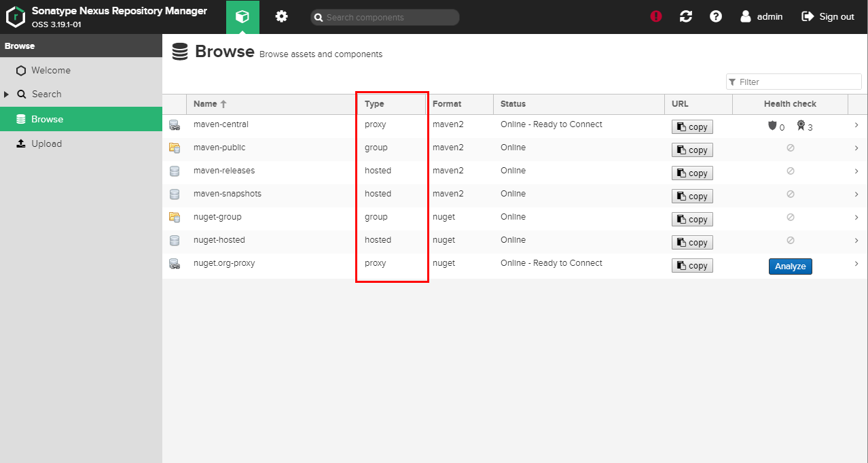Copy URL of nuget-hosted
This screenshot has height=463, width=868.
pos(692,243)
